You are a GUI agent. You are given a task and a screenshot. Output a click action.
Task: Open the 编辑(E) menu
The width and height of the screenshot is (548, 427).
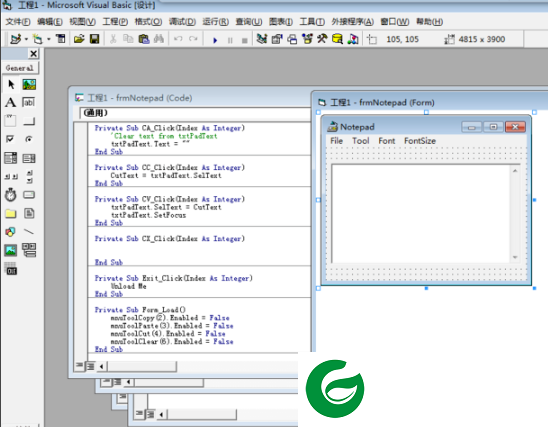click(50, 22)
